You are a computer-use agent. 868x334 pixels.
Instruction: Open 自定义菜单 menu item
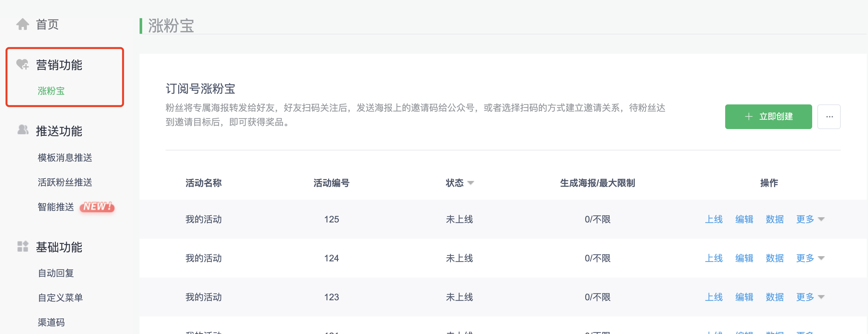60,298
